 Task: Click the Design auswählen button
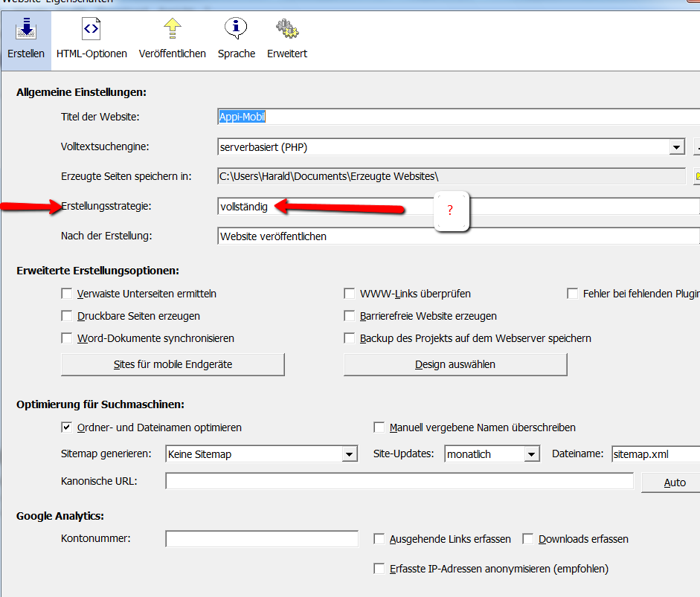[455, 364]
